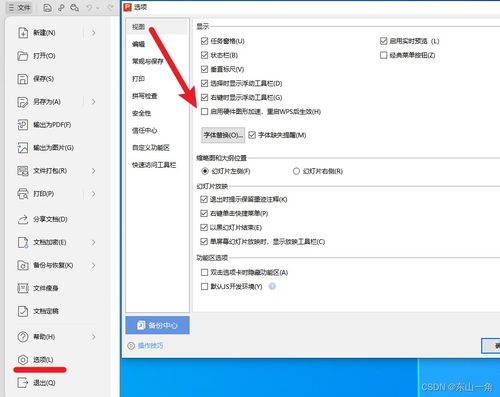Click the 输出为PDF(F) icon
The width and height of the screenshot is (500, 397).
coord(23,125)
